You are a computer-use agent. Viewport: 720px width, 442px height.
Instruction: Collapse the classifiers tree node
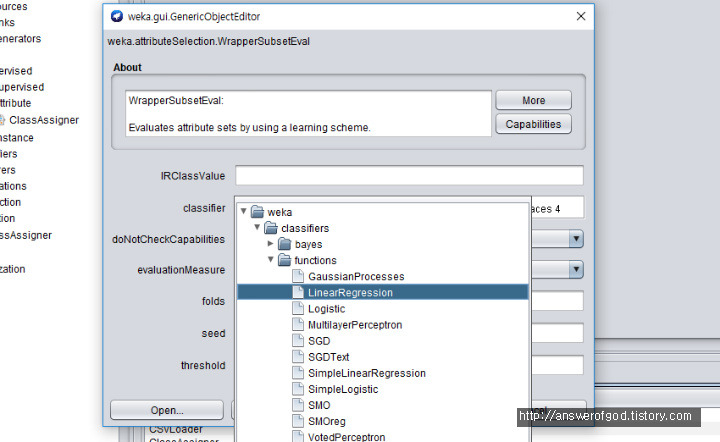coord(257,228)
